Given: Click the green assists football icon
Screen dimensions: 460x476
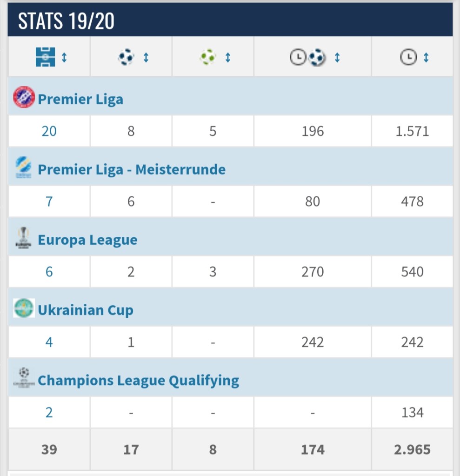Looking at the screenshot, I should point(207,57).
